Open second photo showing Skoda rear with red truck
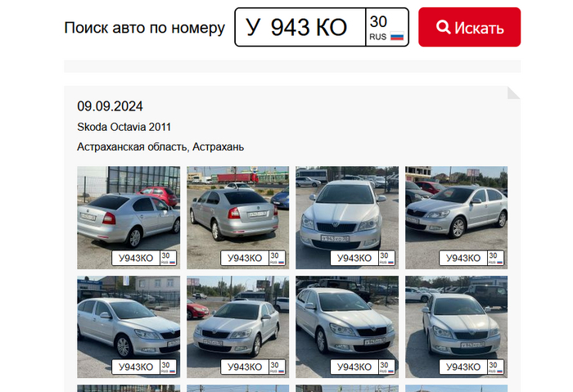 click(x=237, y=218)
